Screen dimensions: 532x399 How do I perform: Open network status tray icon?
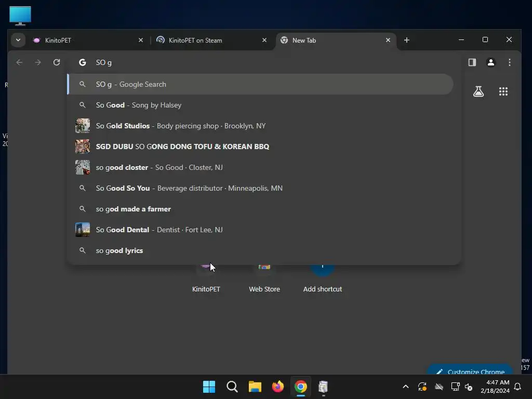(455, 387)
